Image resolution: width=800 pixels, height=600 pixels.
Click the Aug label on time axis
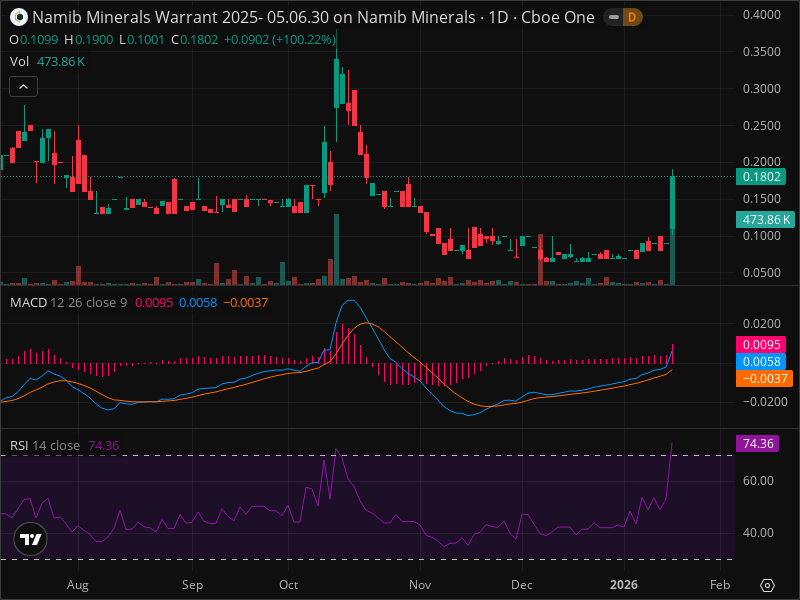(x=78, y=585)
